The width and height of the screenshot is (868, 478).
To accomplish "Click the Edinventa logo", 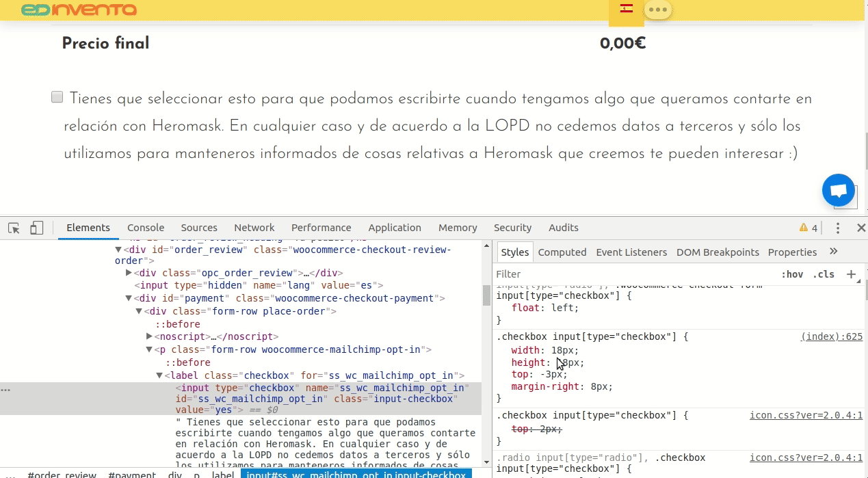I will click(79, 10).
